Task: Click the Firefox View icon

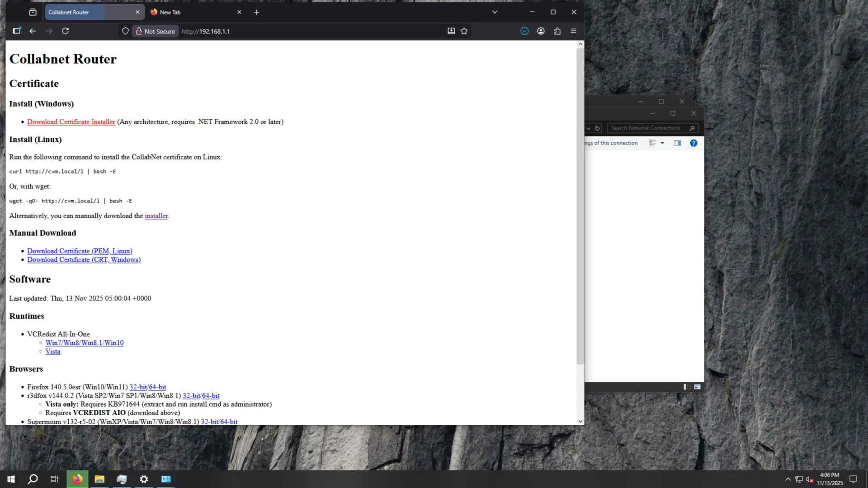Action: 33,12
